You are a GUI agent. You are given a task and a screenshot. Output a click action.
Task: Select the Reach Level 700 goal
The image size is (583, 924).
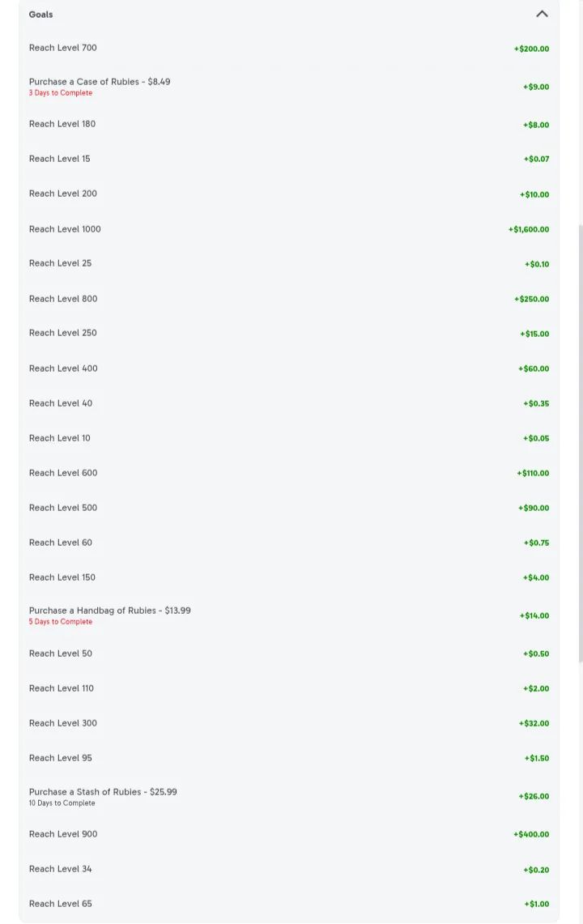tap(63, 48)
